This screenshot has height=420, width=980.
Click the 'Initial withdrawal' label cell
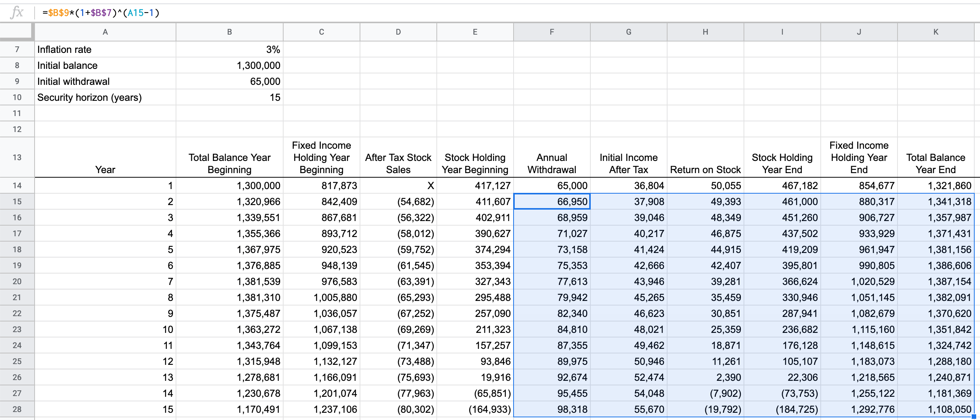click(105, 81)
